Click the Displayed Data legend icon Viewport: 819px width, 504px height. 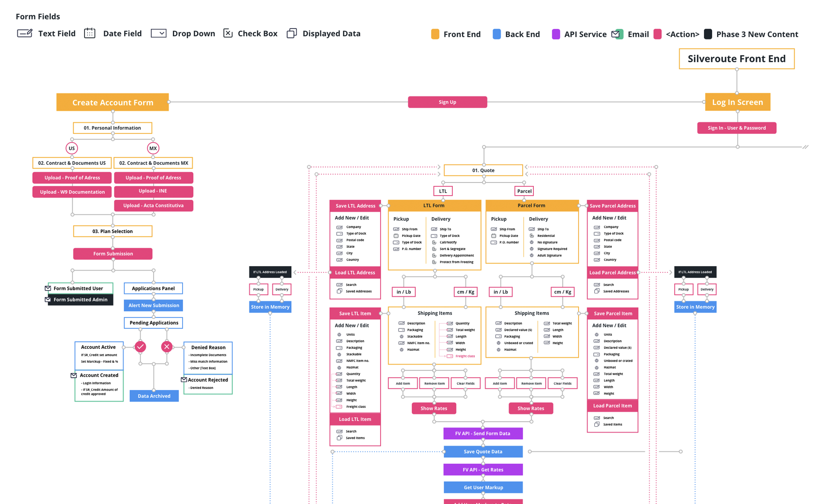tap(292, 33)
